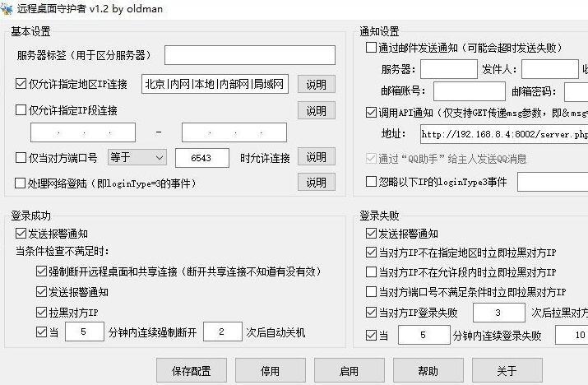The image size is (588, 385).
Task: Toggle 当对方IP不在指定地区时立即拉黑 checkbox
Action: [x=371, y=253]
